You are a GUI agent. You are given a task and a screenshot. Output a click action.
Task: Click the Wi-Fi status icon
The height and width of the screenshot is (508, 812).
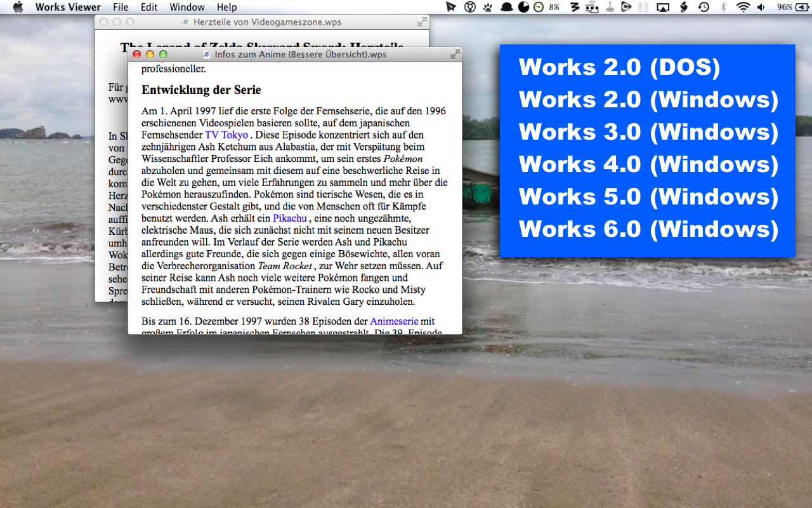pyautogui.click(x=742, y=7)
